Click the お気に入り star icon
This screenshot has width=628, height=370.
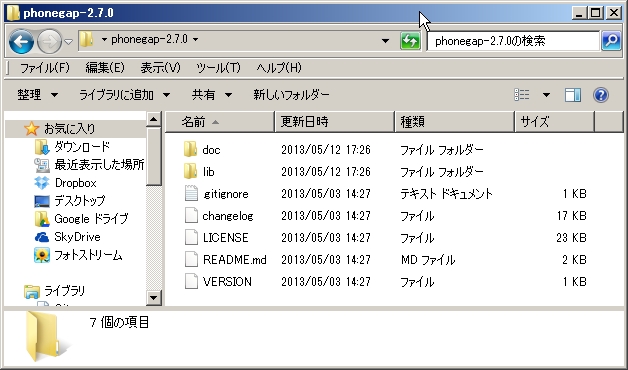(31, 129)
